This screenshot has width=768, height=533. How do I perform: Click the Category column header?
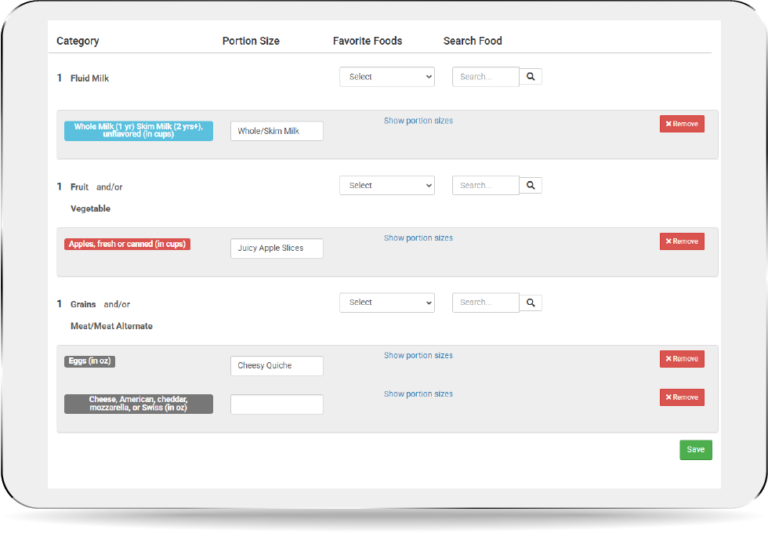77,41
